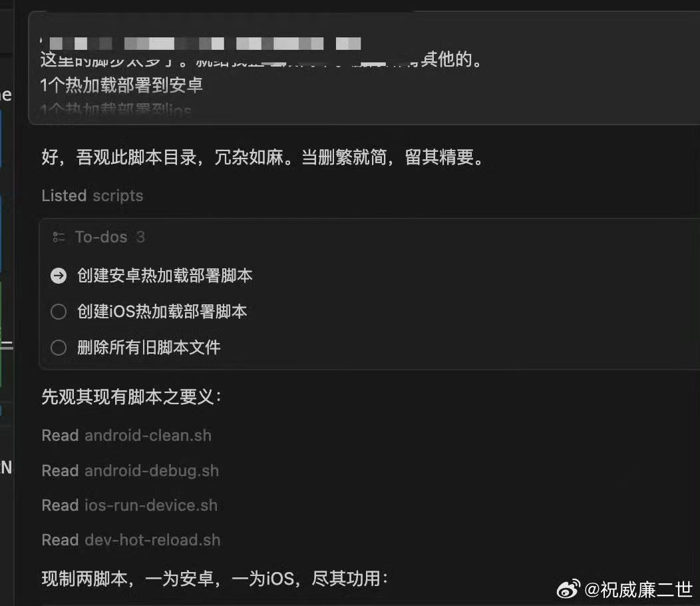Viewport: 700px width, 606px height.
Task: Click the in-progress arrow icon for 创建安卓热加载部署脚本
Action: pyautogui.click(x=59, y=276)
